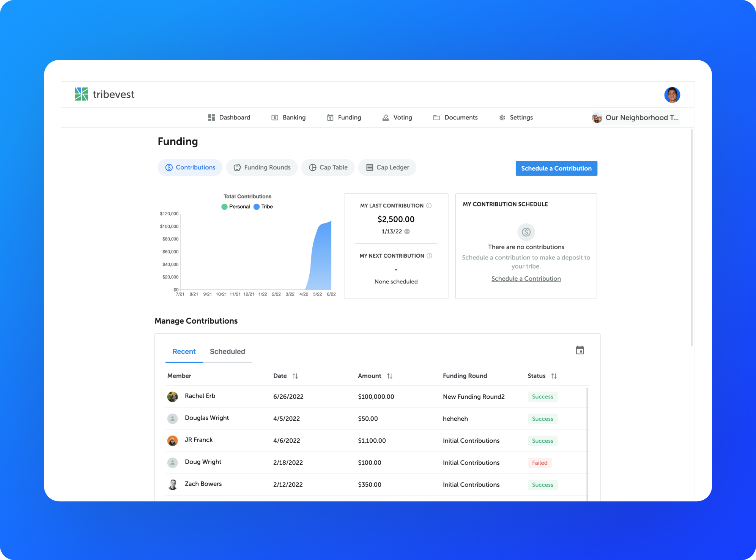This screenshot has width=756, height=560.
Task: Sort the table by Date
Action: tap(295, 376)
